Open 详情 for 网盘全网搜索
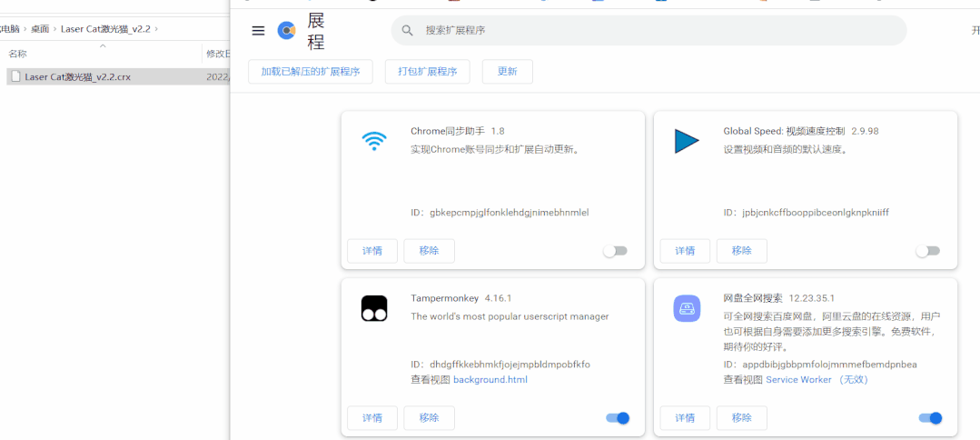The height and width of the screenshot is (440, 980). [685, 418]
